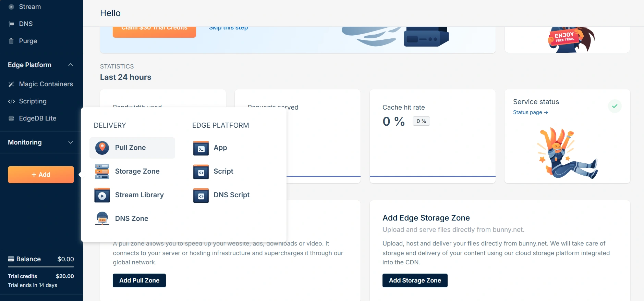Click the Purge trash icon in sidebar
This screenshot has height=301, width=644.
(x=11, y=41)
